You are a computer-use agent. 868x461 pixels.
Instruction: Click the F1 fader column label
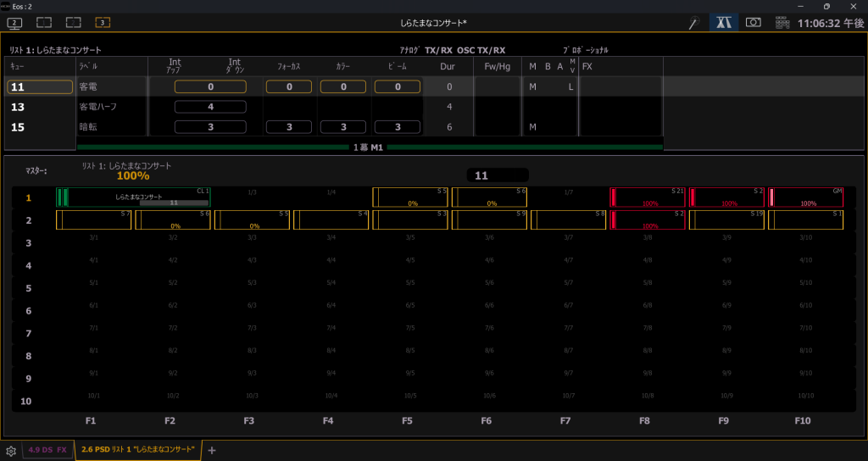pos(91,420)
